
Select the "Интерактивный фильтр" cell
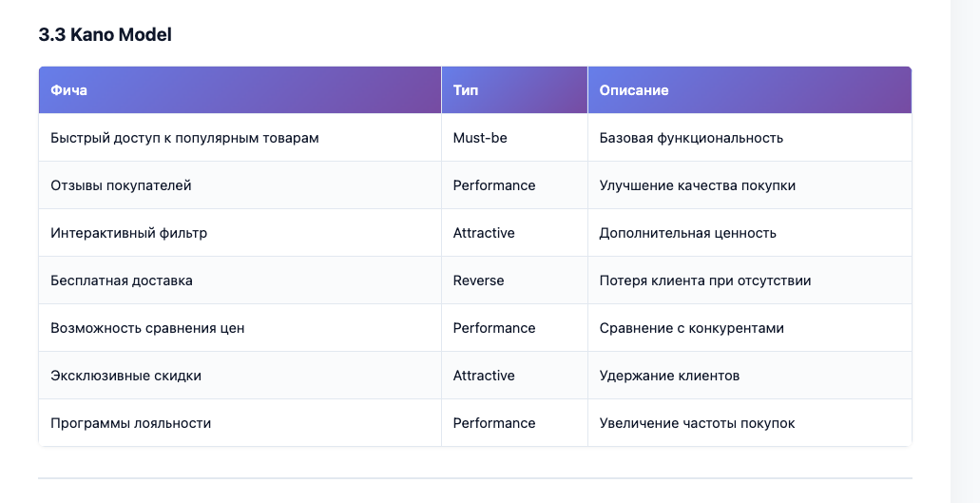tap(240, 232)
